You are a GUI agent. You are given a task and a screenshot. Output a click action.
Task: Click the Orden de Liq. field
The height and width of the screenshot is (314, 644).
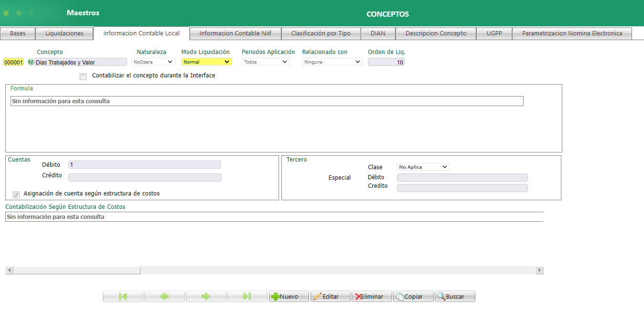386,62
